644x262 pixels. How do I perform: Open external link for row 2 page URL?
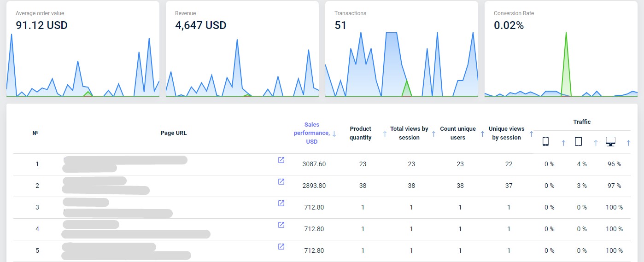(x=281, y=181)
